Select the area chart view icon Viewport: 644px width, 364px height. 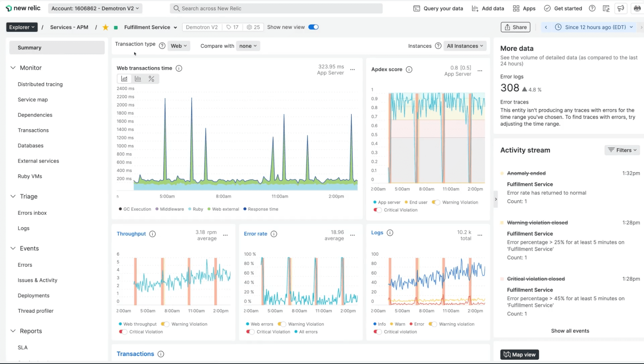124,79
